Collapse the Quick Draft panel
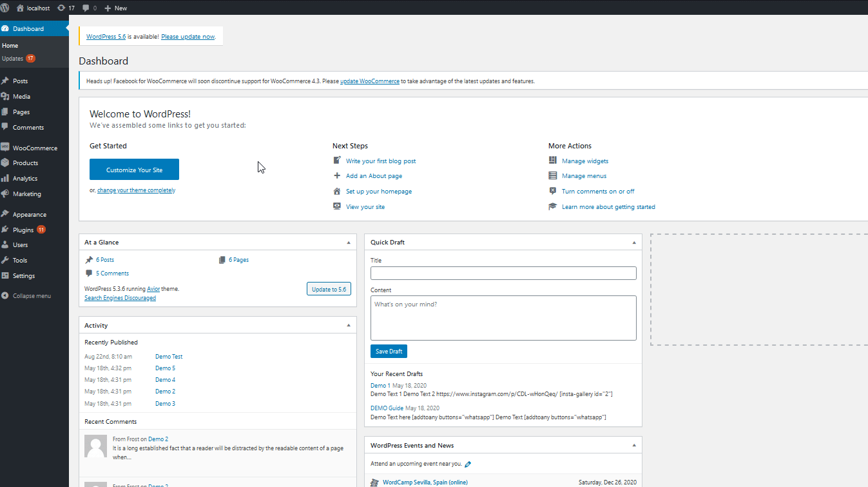868x487 pixels. (x=634, y=242)
